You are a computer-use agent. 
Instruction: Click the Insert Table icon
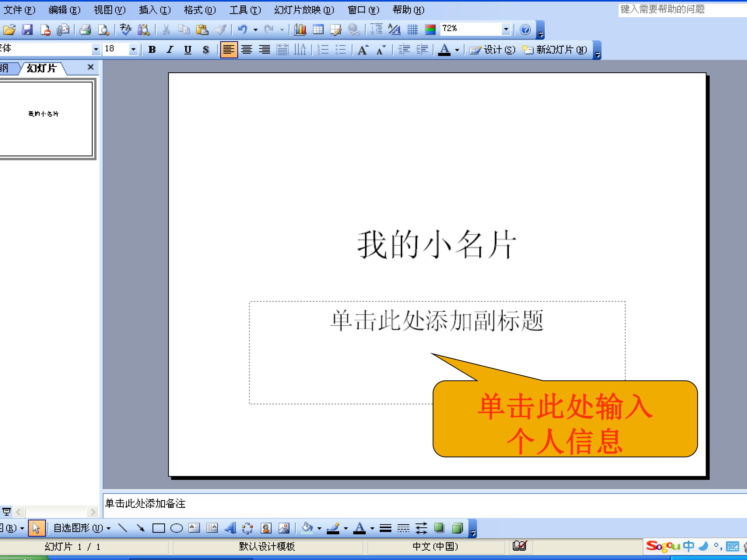(x=318, y=30)
